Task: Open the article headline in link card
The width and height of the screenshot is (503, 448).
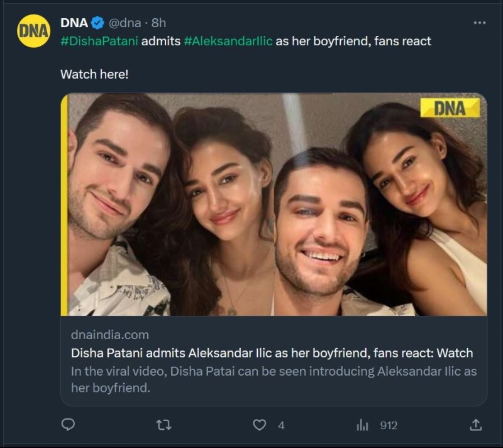Action: point(272,353)
